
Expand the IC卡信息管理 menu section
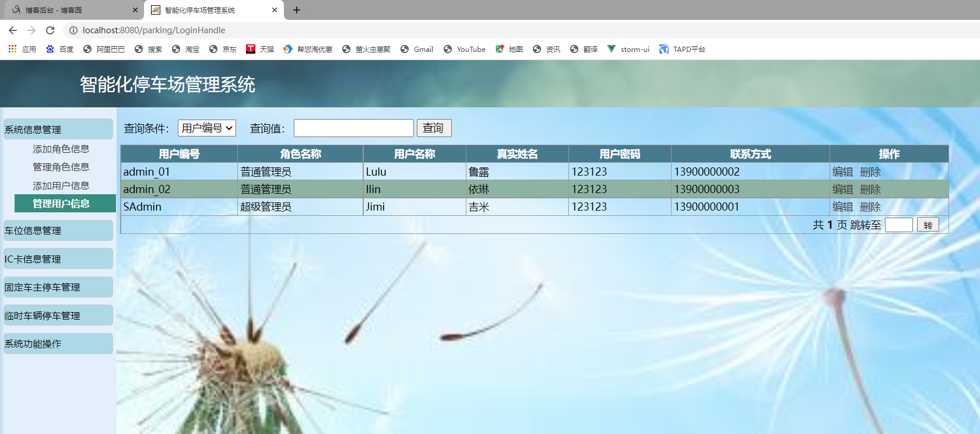pyautogui.click(x=58, y=258)
